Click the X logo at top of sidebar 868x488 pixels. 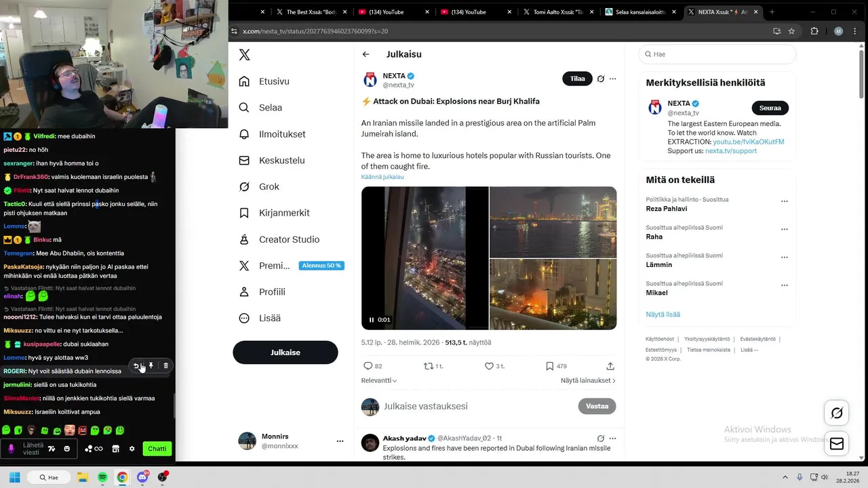click(x=245, y=55)
